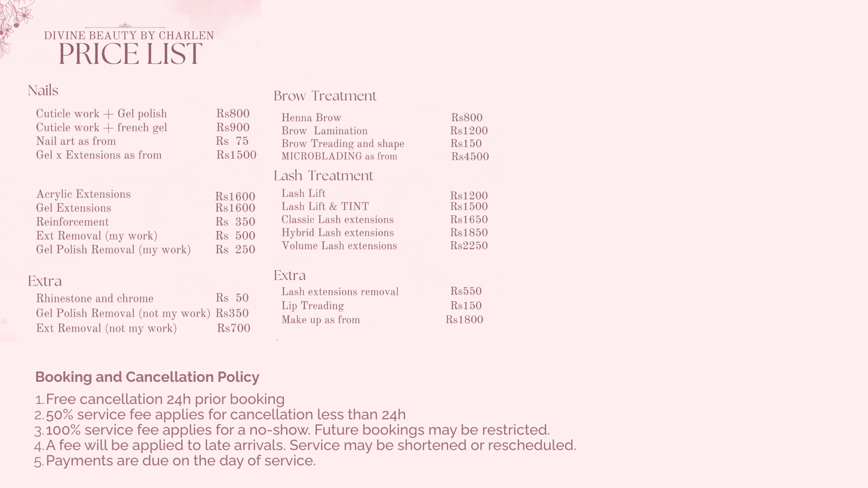Click the Divine Beauty by Charlen heading
The image size is (868, 488).
[129, 36]
